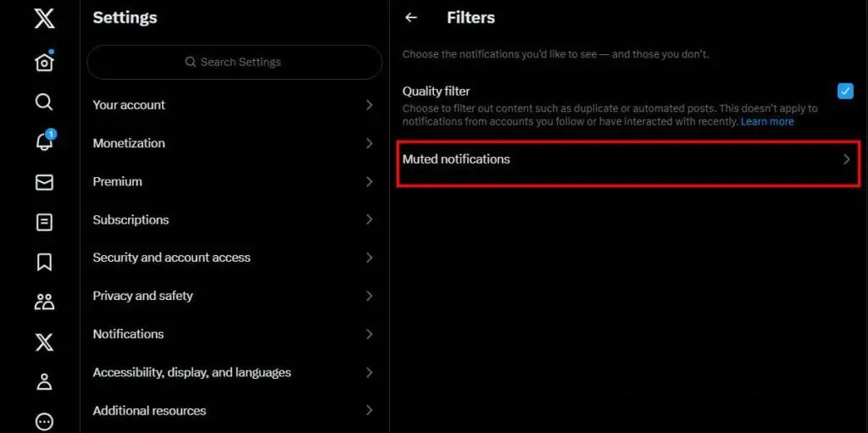The height and width of the screenshot is (433, 868).
Task: Expand the Your account chevron arrow
Action: coord(370,105)
